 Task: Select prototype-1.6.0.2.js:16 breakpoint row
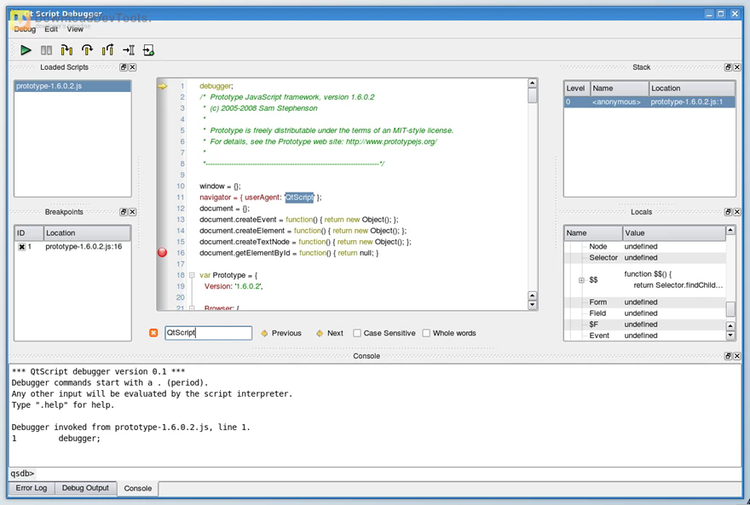(x=72, y=247)
